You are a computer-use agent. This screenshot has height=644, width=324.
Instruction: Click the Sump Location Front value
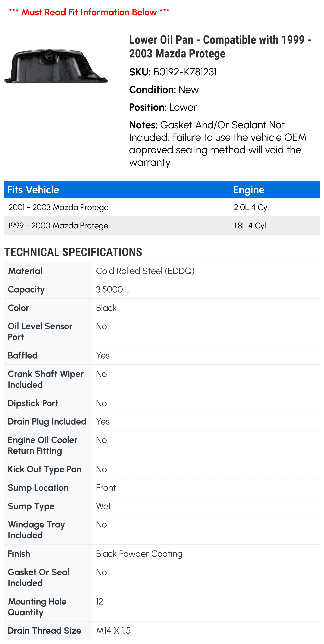(x=106, y=488)
